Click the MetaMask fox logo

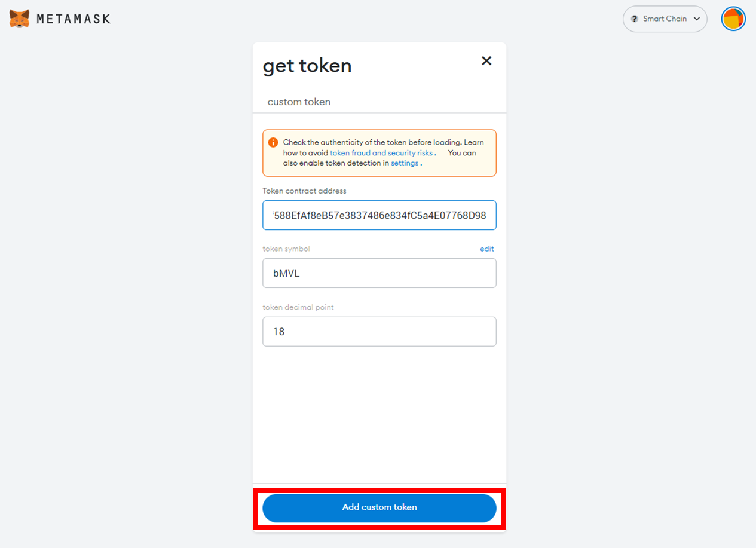(20, 19)
